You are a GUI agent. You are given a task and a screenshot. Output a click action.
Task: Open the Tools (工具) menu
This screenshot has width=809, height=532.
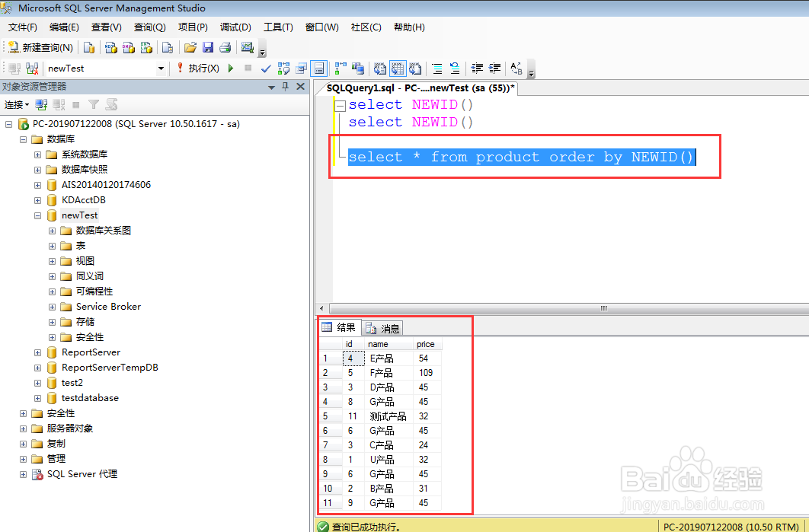pyautogui.click(x=278, y=27)
